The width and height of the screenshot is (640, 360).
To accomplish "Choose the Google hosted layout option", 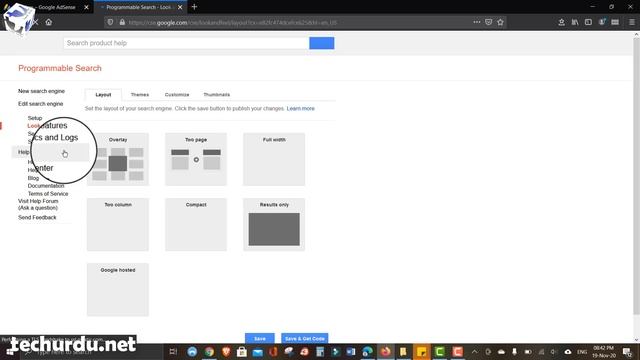I will click(x=118, y=290).
